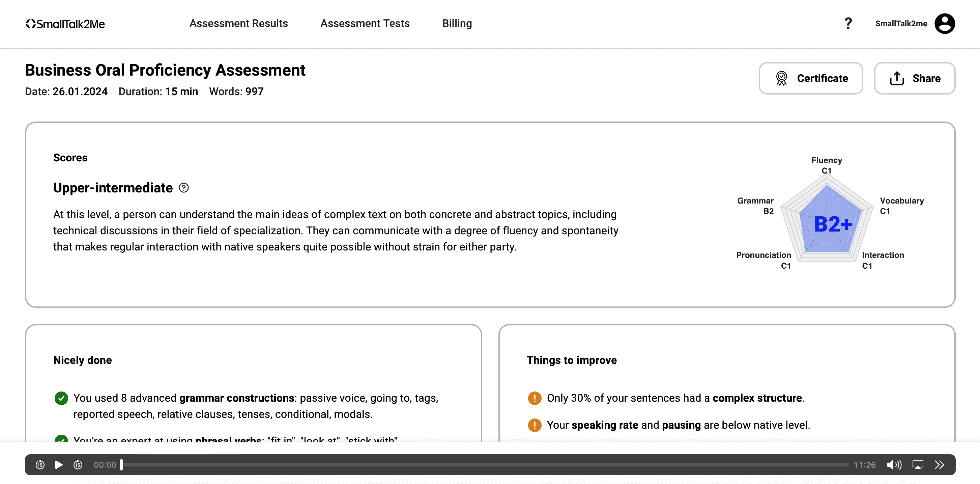Open the Upper-intermediate level explanation tooltip
Image resolution: width=980 pixels, height=484 pixels.
click(x=184, y=187)
